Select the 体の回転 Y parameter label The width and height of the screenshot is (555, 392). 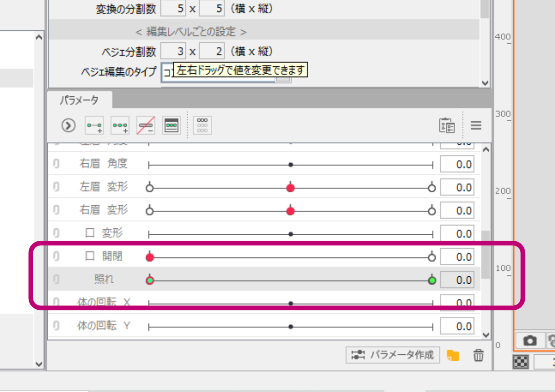click(x=104, y=326)
